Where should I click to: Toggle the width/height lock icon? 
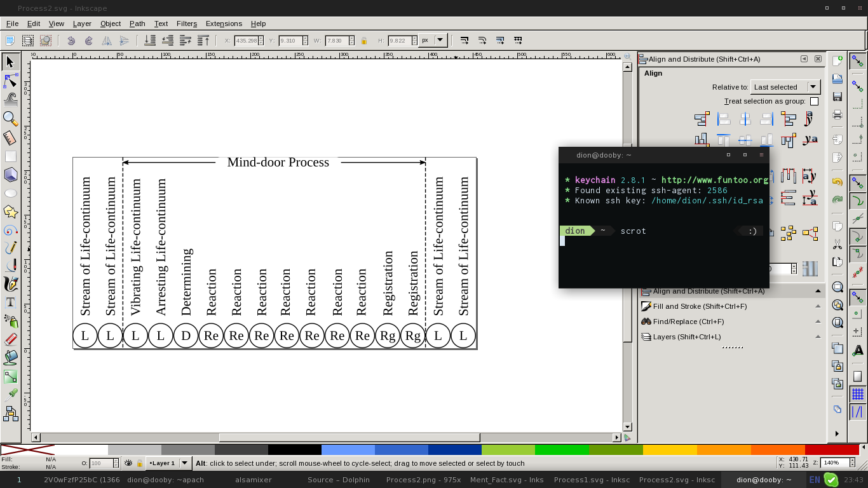[x=363, y=40]
